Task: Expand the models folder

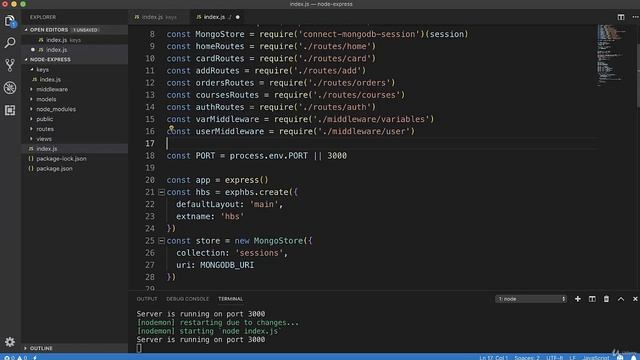Action: coord(31,99)
